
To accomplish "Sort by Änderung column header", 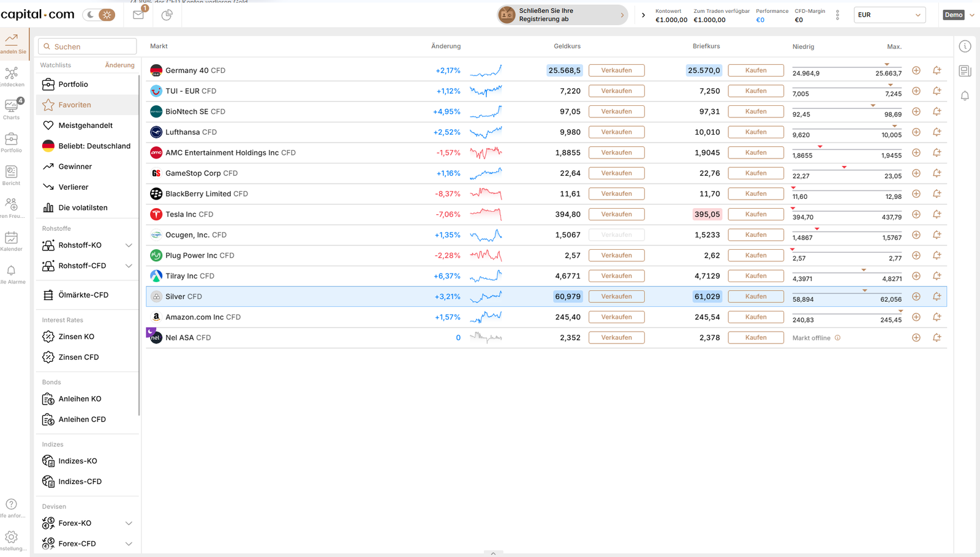I will [x=446, y=47].
